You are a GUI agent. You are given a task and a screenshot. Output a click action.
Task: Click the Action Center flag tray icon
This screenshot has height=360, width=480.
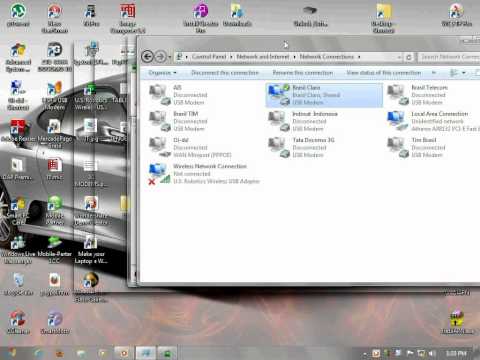(x=410, y=353)
